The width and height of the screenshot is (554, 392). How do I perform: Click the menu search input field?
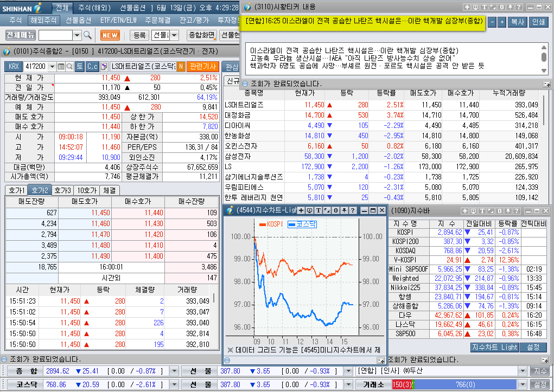tap(55, 35)
